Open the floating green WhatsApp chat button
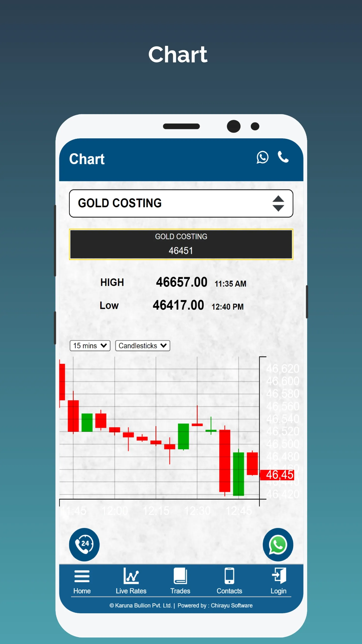 pos(278,544)
